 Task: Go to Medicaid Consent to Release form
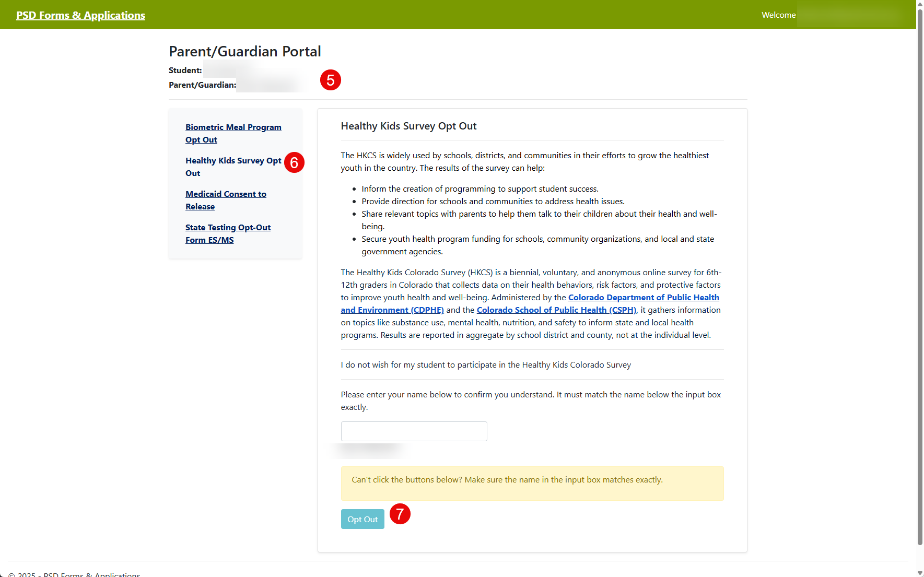pos(226,200)
